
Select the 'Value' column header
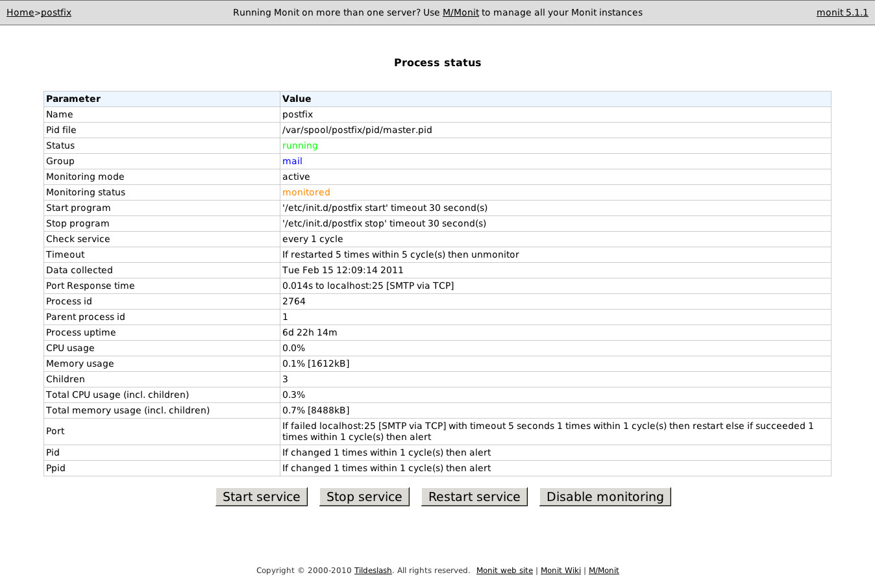tap(297, 99)
